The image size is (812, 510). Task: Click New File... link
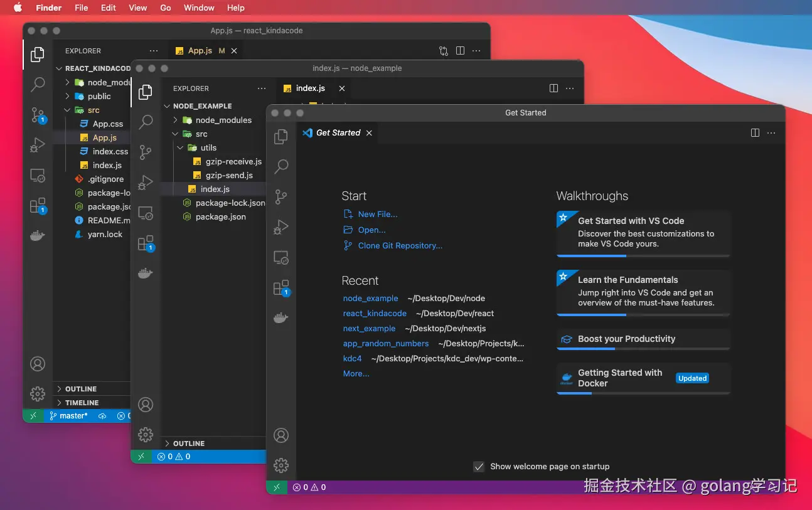(x=378, y=214)
